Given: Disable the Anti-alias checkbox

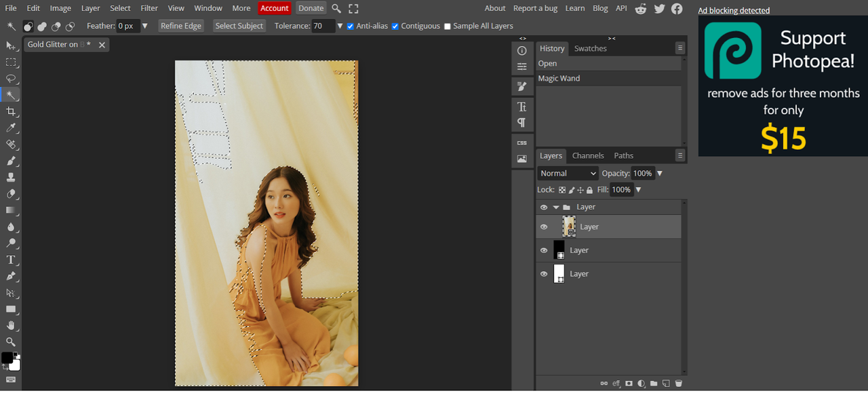Looking at the screenshot, I should pos(350,26).
